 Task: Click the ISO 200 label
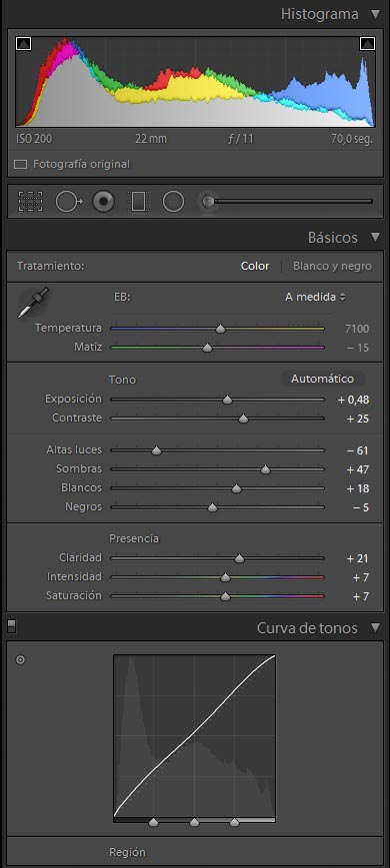[34, 139]
